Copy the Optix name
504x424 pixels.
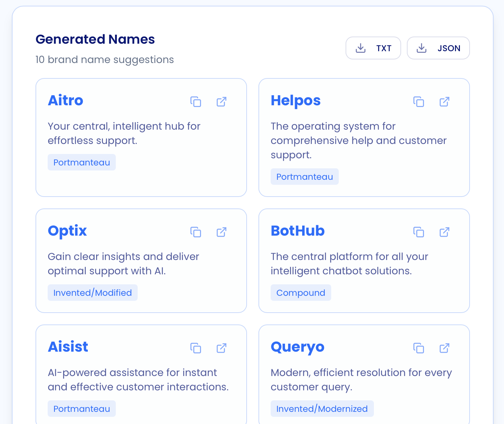click(x=196, y=232)
